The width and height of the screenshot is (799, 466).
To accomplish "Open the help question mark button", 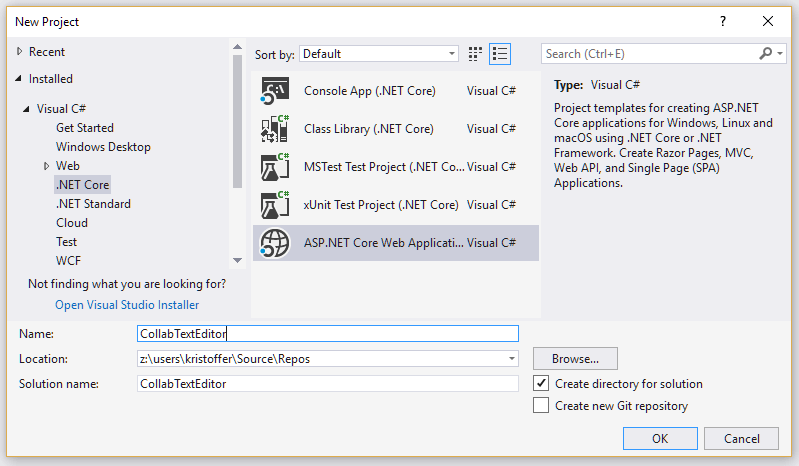I will (723, 21).
